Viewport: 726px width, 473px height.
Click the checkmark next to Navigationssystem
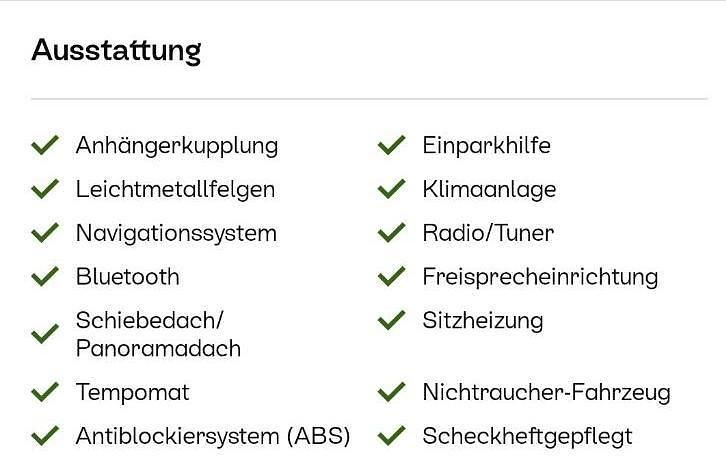[45, 233]
